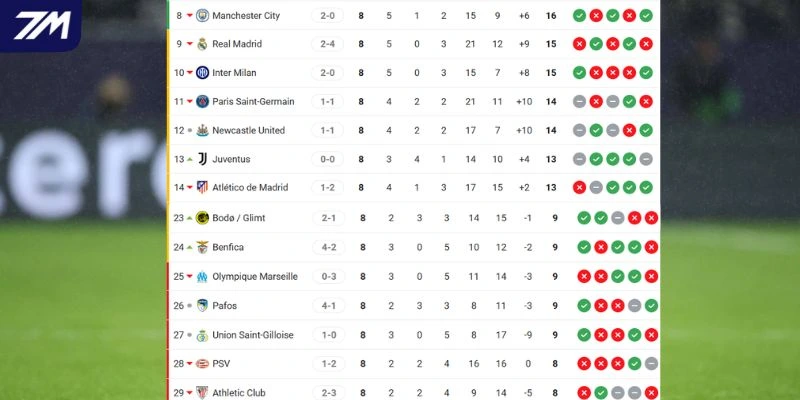Click the 7M logo in the corner

[x=41, y=24]
